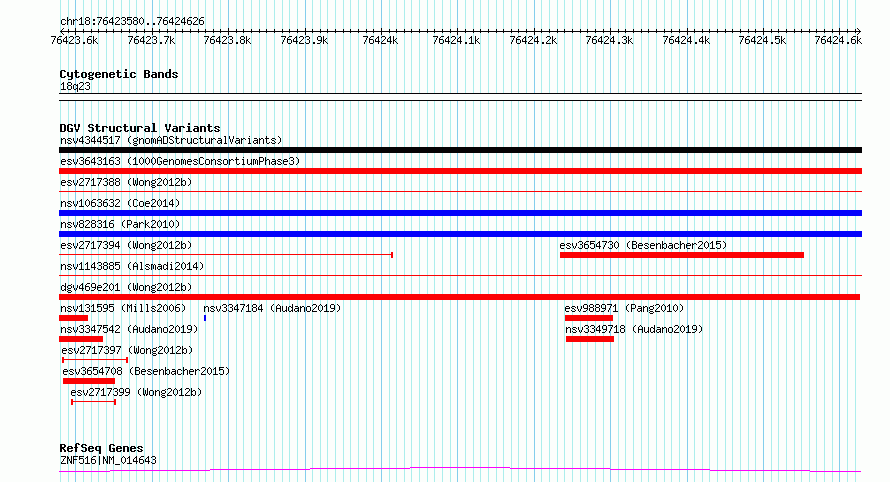The width and height of the screenshot is (890, 482).
Task: Open esv2717397 (Wong2012b) variant label
Action: [x=127, y=350]
